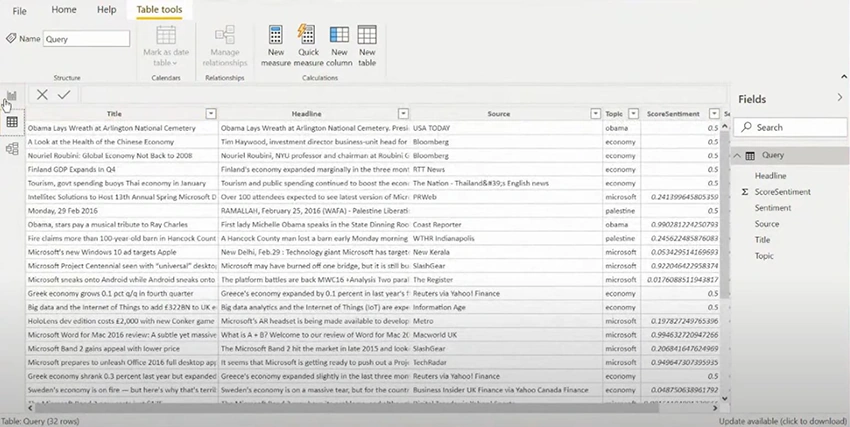Click the 'WTHR Indianapolis' source cell

506,238
